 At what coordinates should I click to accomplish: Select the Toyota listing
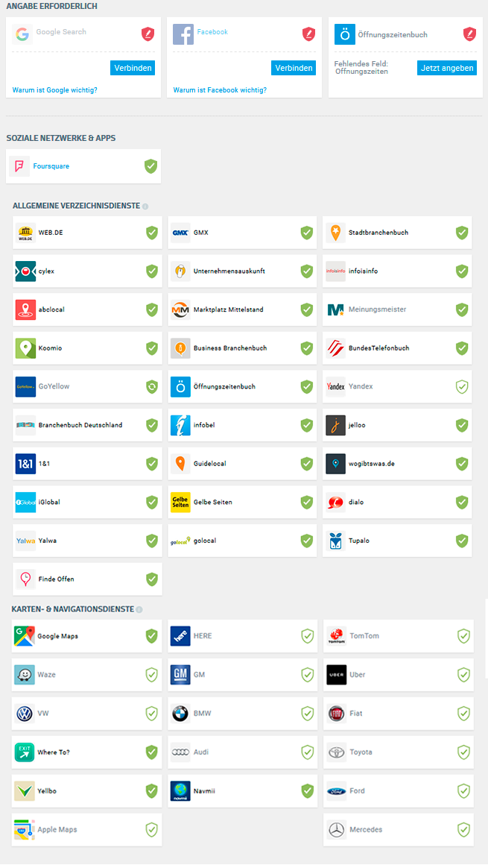pos(399,752)
